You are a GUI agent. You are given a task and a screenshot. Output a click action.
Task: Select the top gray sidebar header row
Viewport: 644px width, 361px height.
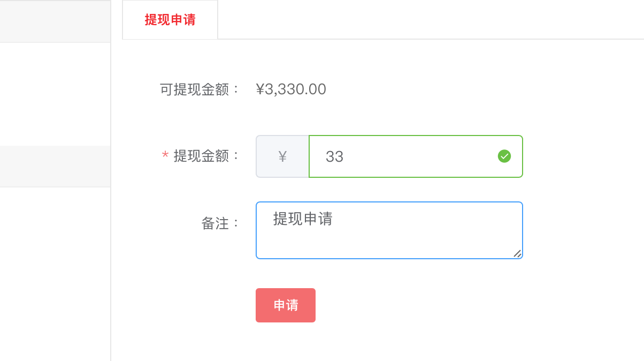[x=55, y=21]
